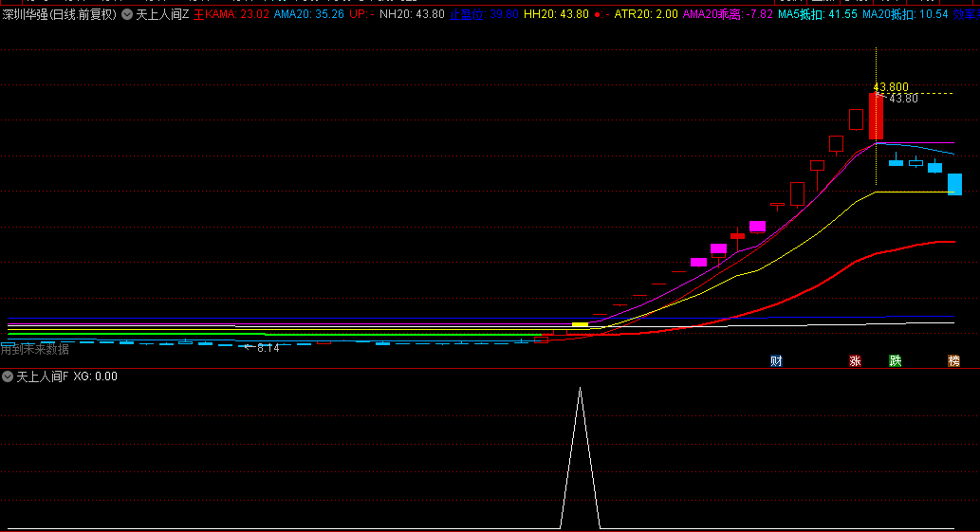Click the 深圳华强 stock title label

(x=25, y=14)
